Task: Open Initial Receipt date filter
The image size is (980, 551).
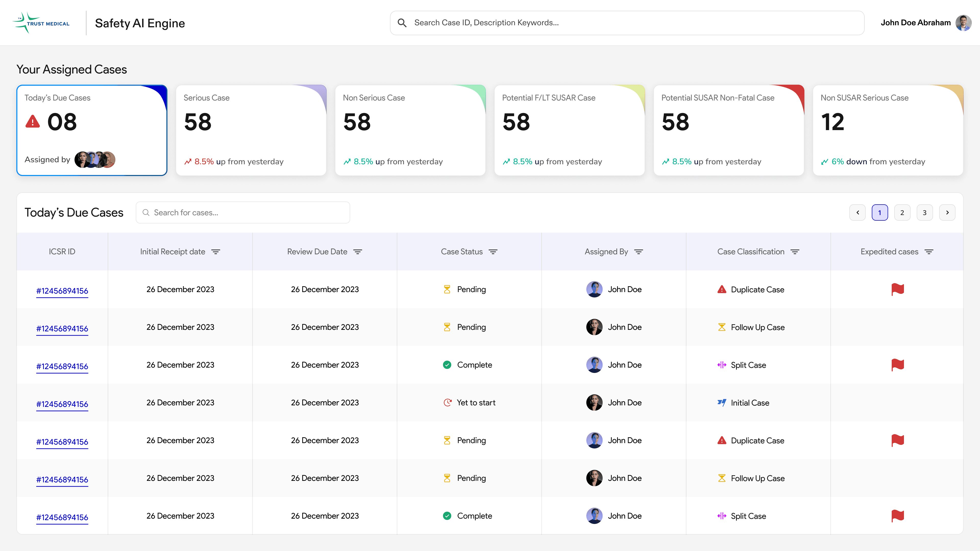Action: coord(216,252)
